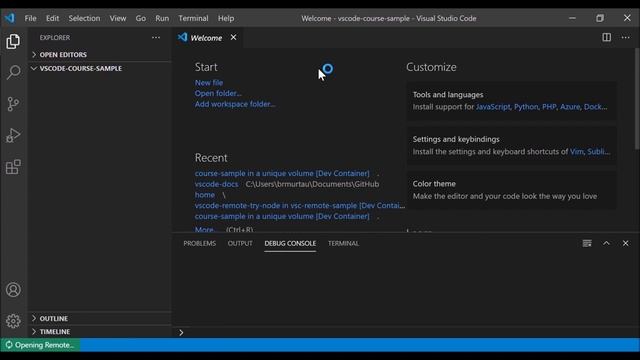Image resolution: width=640 pixels, height=360 pixels.
Task: Close the bottom panel
Action: click(625, 243)
